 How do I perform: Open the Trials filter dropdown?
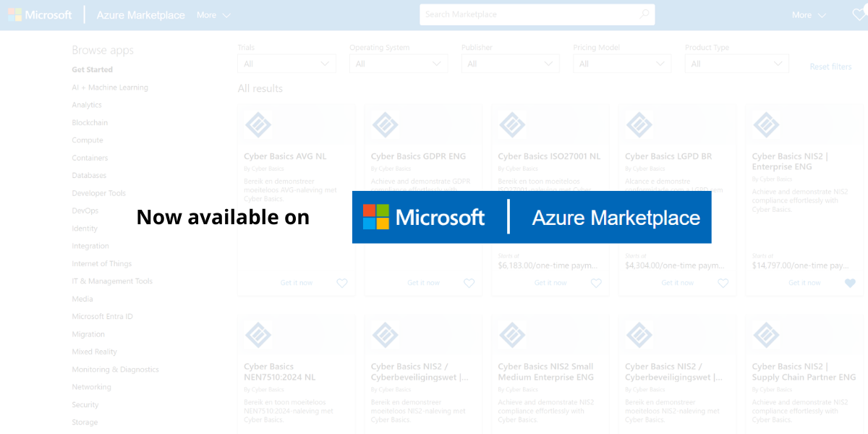286,64
